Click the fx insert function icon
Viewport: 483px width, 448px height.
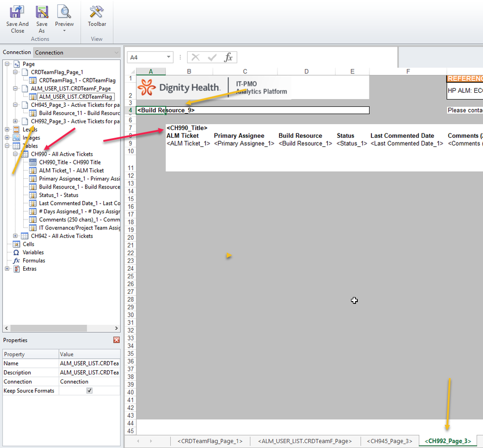pyautogui.click(x=228, y=58)
